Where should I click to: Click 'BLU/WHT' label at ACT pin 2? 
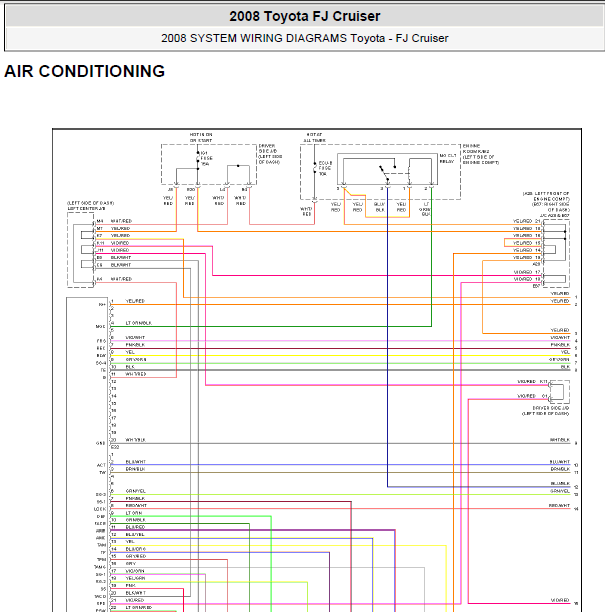135,462
